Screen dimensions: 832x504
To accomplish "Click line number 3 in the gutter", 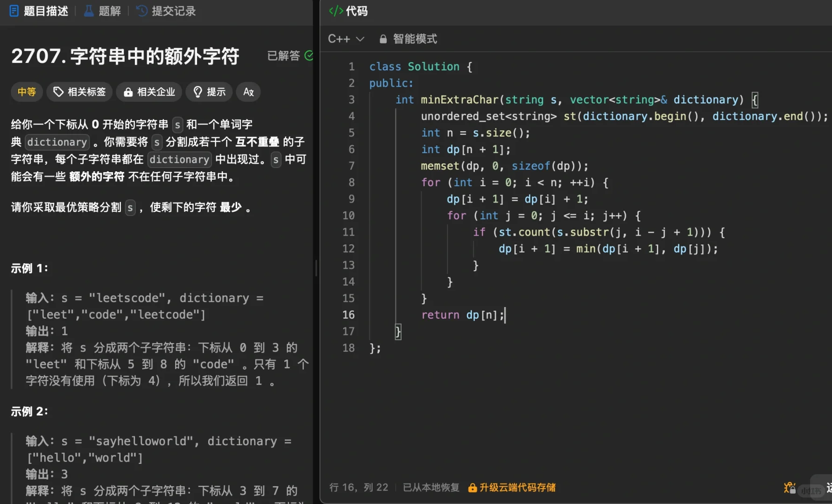I will [352, 100].
